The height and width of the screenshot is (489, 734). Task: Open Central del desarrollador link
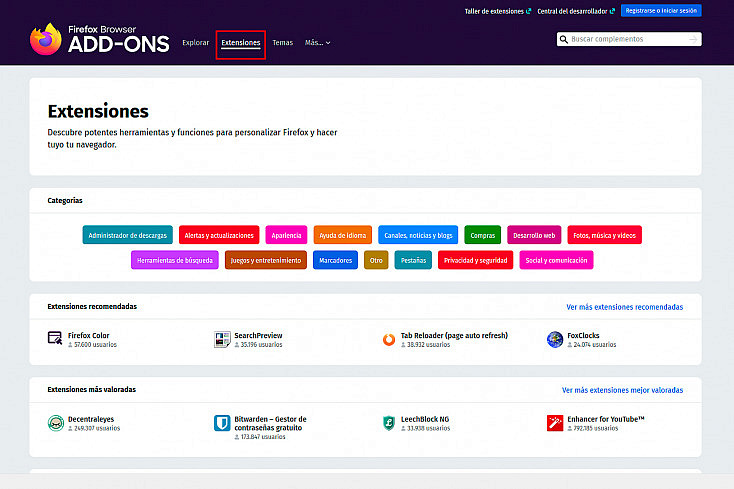coord(572,11)
